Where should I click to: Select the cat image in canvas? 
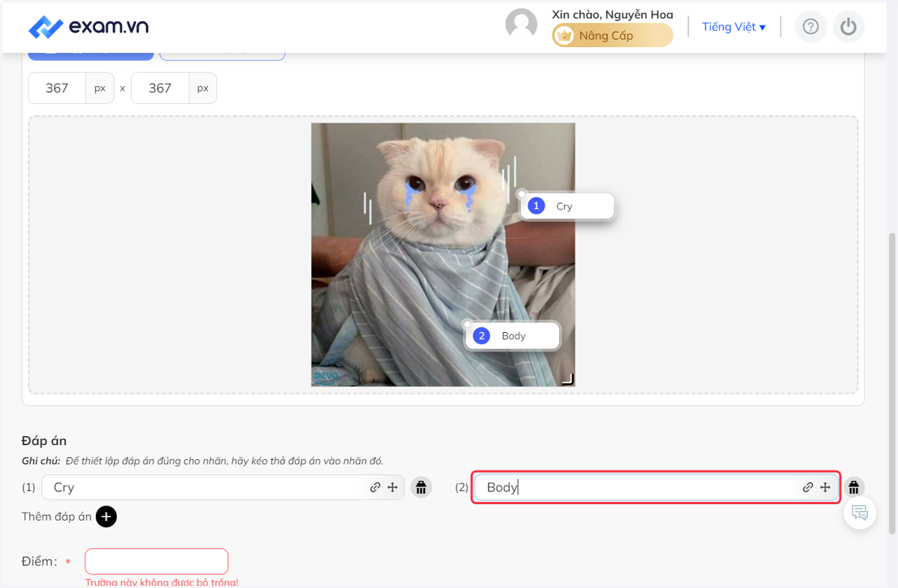[443, 254]
